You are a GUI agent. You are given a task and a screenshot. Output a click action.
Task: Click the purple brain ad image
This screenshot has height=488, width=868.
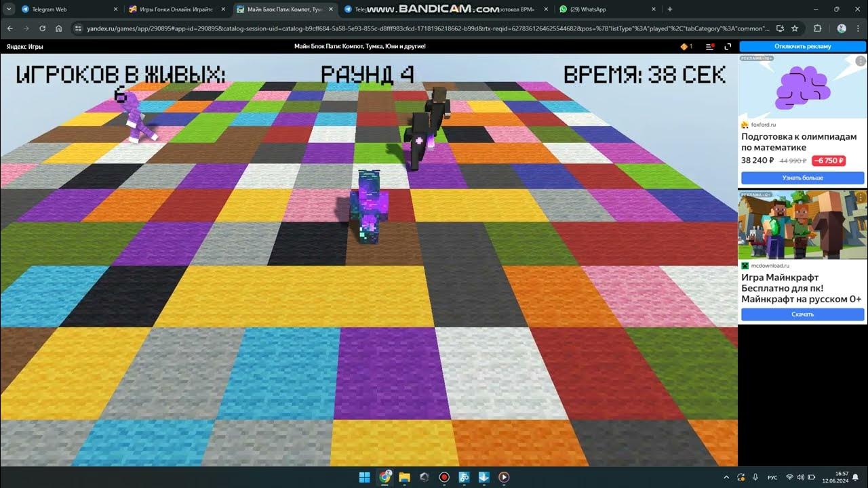[803, 87]
